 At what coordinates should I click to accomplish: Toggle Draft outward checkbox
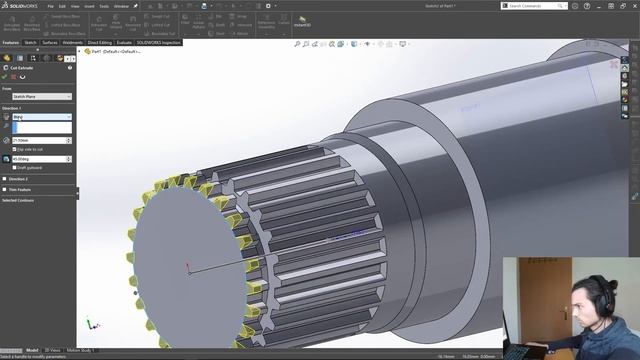click(x=14, y=168)
